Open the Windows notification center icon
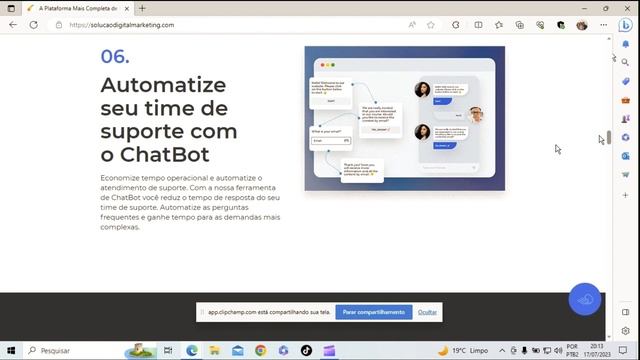This screenshot has height=360, width=640. (622, 351)
